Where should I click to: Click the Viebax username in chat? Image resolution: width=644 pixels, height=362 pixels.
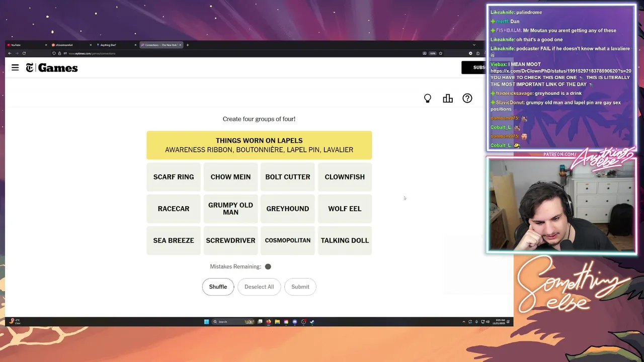click(x=498, y=64)
